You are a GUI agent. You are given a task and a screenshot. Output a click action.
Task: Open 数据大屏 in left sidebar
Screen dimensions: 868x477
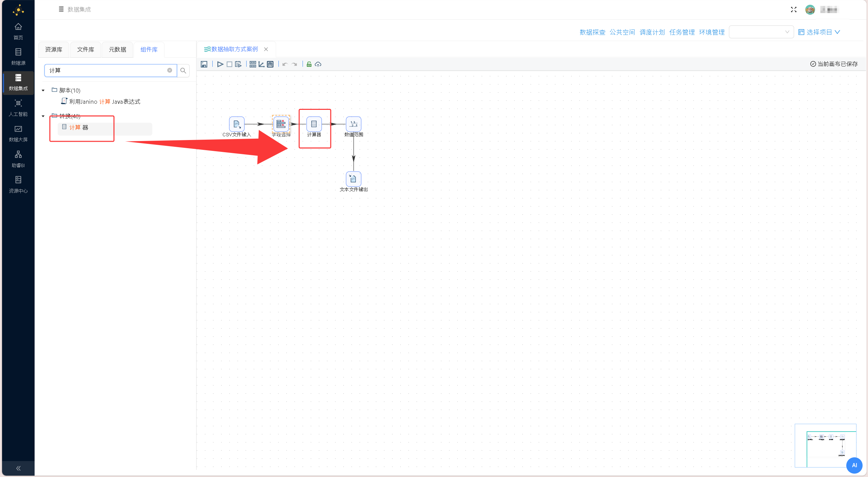[18, 134]
